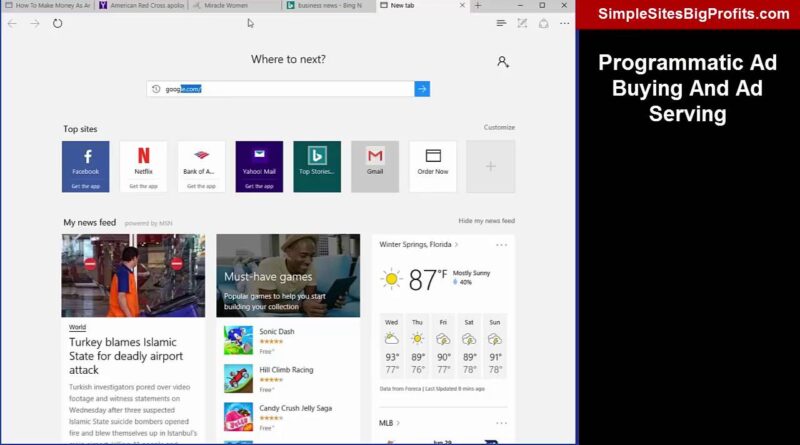Open the Turkey blames Islamic State article
800x445 pixels.
126,355
